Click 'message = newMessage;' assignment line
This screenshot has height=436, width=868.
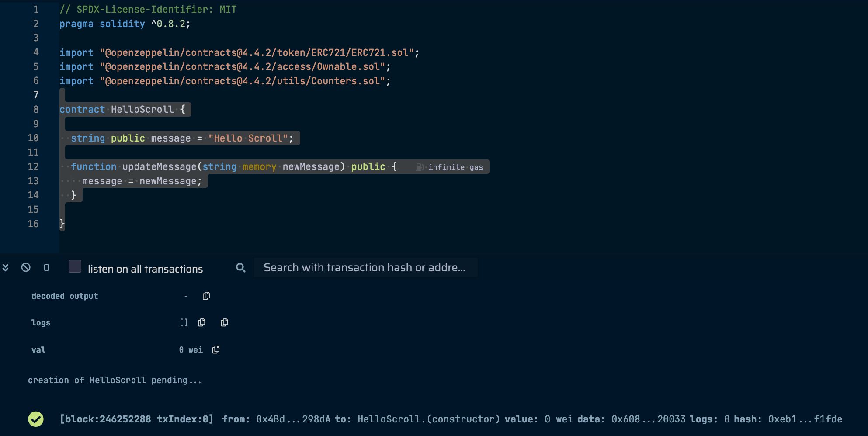click(x=142, y=181)
